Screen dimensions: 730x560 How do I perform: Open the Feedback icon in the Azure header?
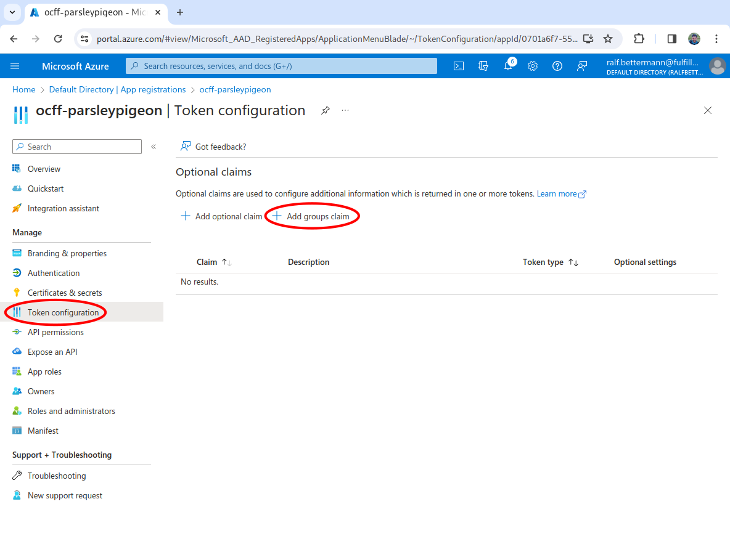point(582,66)
